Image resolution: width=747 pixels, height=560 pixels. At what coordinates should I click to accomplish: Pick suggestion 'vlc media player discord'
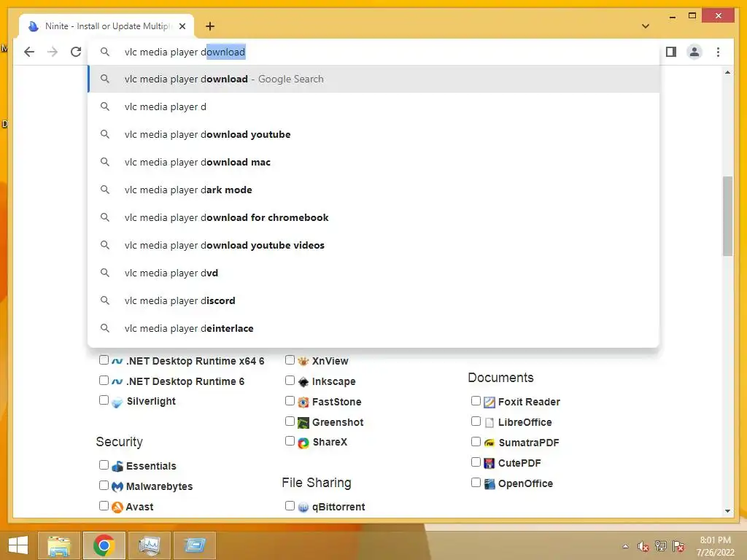374,300
